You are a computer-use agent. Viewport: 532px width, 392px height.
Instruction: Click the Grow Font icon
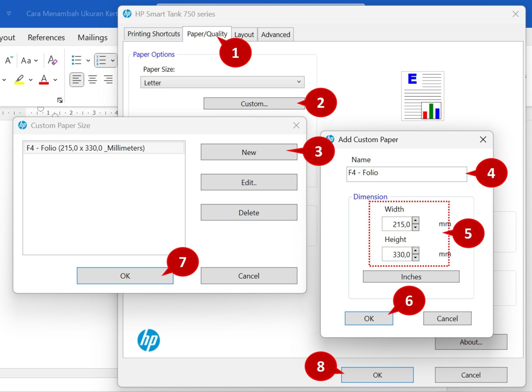[x=8, y=60]
